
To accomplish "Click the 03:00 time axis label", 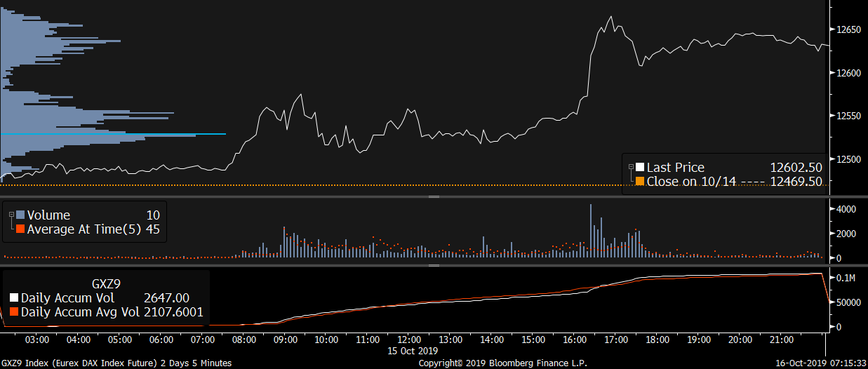I will click(x=36, y=340).
